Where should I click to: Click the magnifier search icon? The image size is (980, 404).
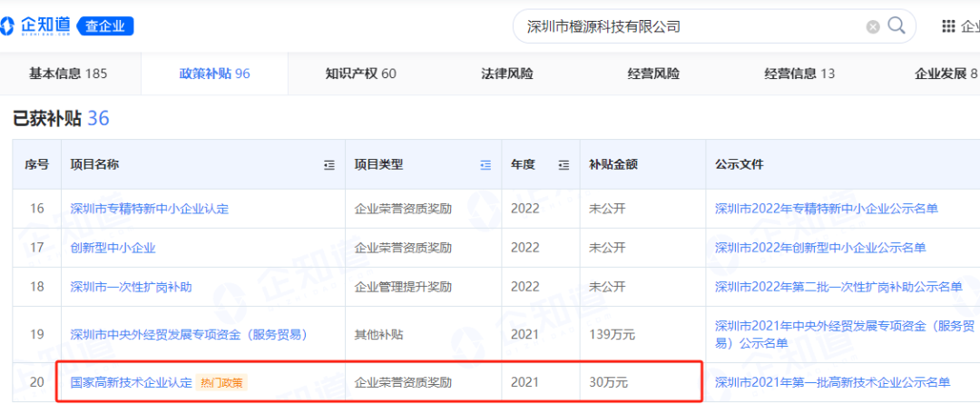tap(897, 25)
